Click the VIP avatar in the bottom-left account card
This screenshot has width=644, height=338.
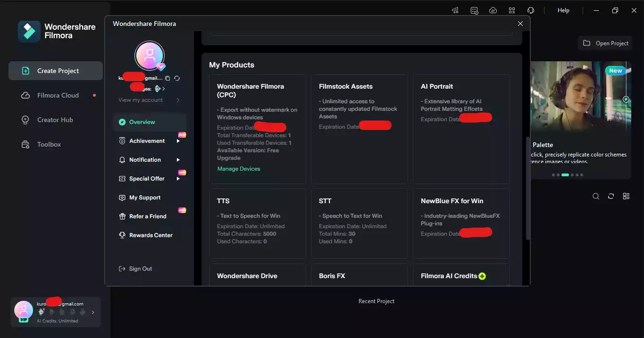pos(24,311)
